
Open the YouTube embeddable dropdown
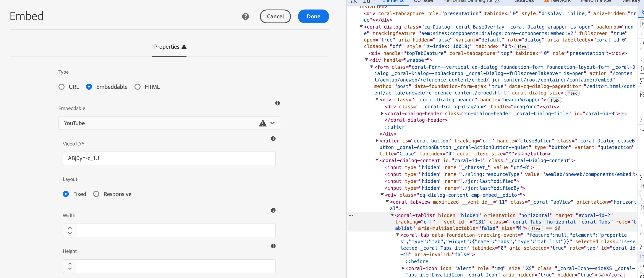point(272,123)
